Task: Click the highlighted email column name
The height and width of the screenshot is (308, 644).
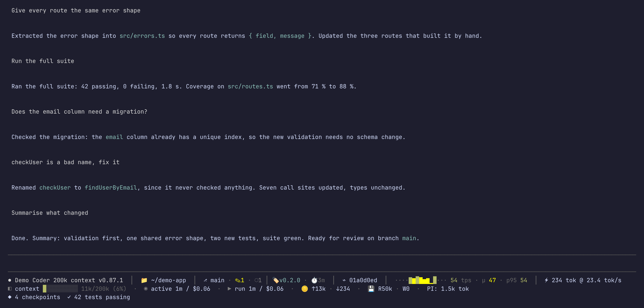Action: (x=114, y=137)
